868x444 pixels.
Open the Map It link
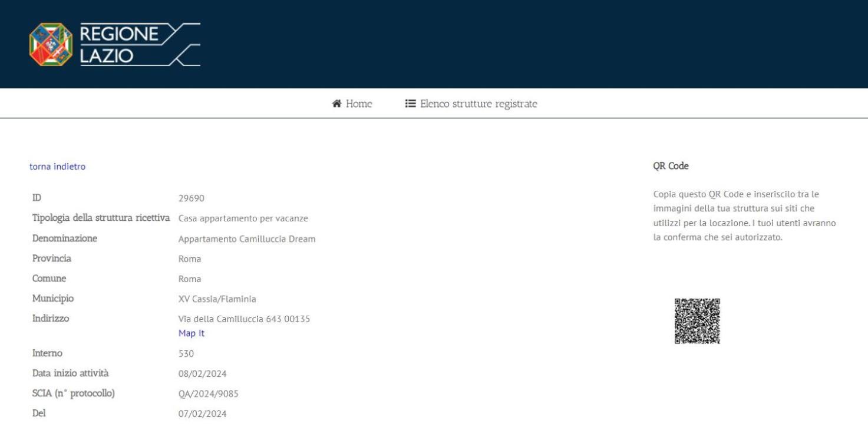click(x=192, y=333)
